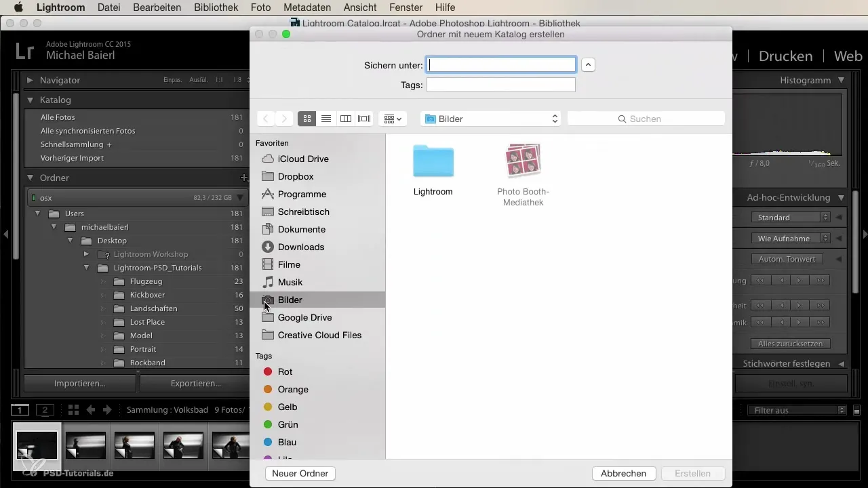This screenshot has width=868, height=488.
Task: Click Abbrechen to cancel the dialog
Action: [x=624, y=473]
